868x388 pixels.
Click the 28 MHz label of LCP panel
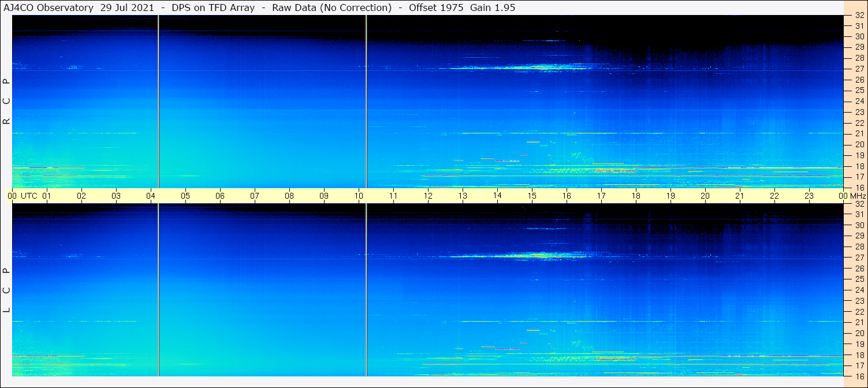[x=859, y=247]
